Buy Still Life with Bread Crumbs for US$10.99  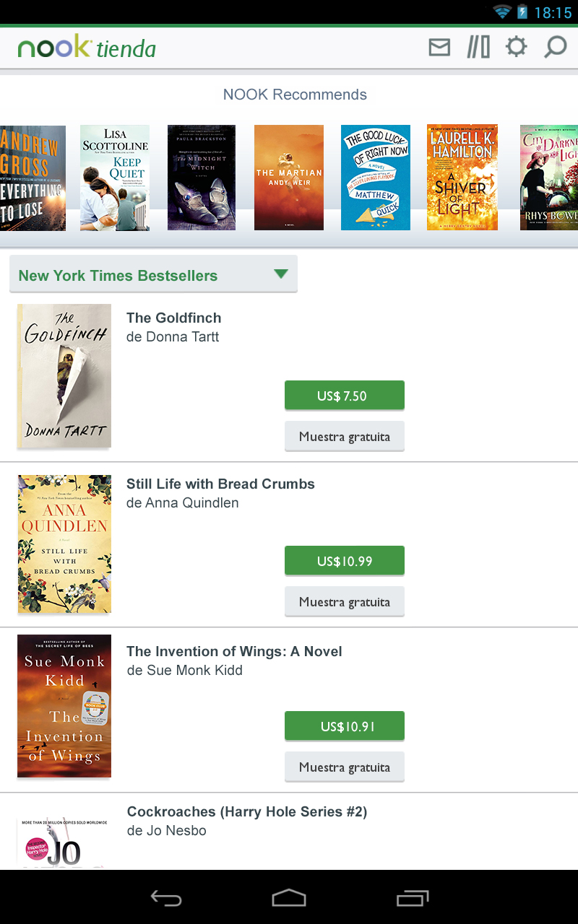(x=345, y=561)
